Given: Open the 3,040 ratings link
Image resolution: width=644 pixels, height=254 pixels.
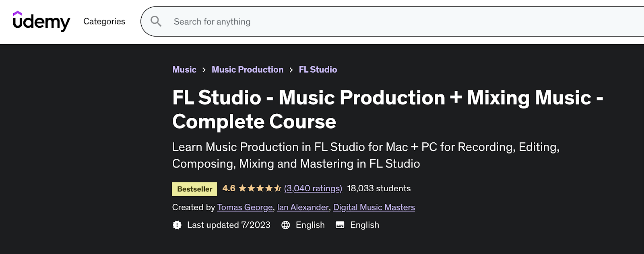Looking at the screenshot, I should 313,188.
